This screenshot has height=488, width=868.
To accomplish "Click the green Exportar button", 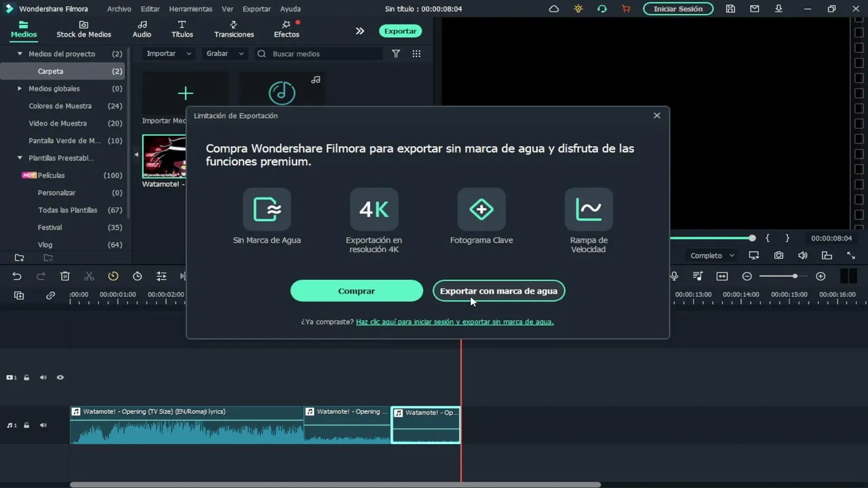I will [400, 31].
